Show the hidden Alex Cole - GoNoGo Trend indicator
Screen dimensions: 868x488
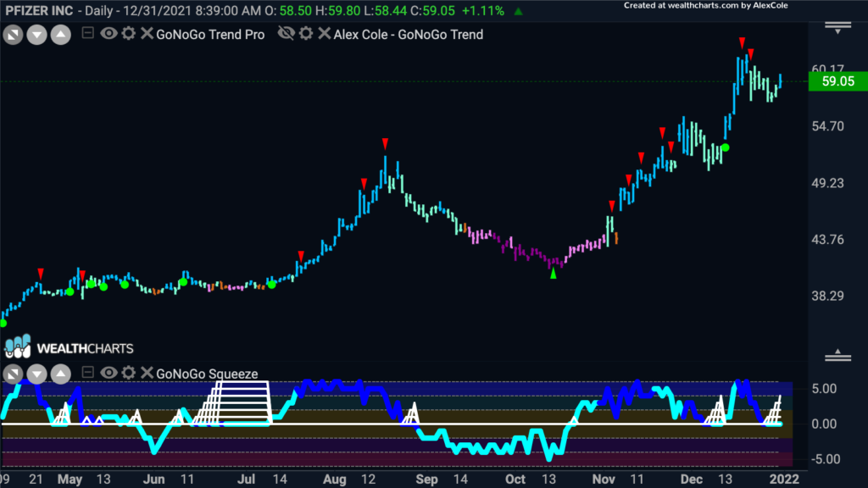[287, 33]
